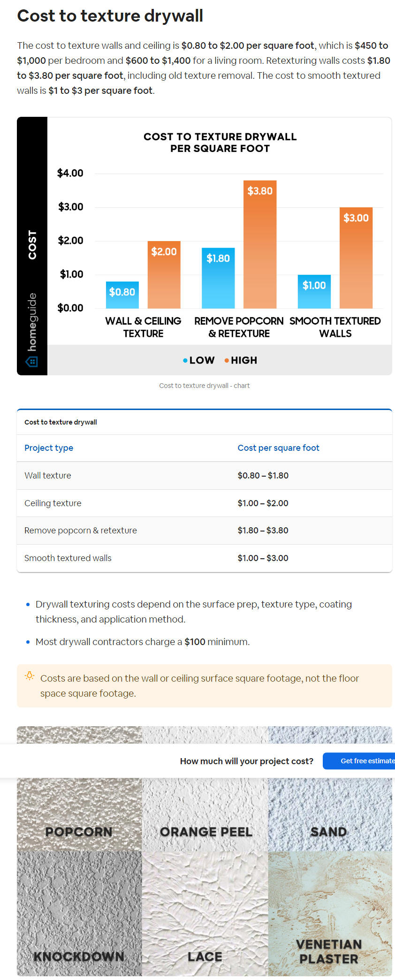Click the $0.80 blue chart bar
Viewport: 395px width, 980px height.
[x=122, y=295]
